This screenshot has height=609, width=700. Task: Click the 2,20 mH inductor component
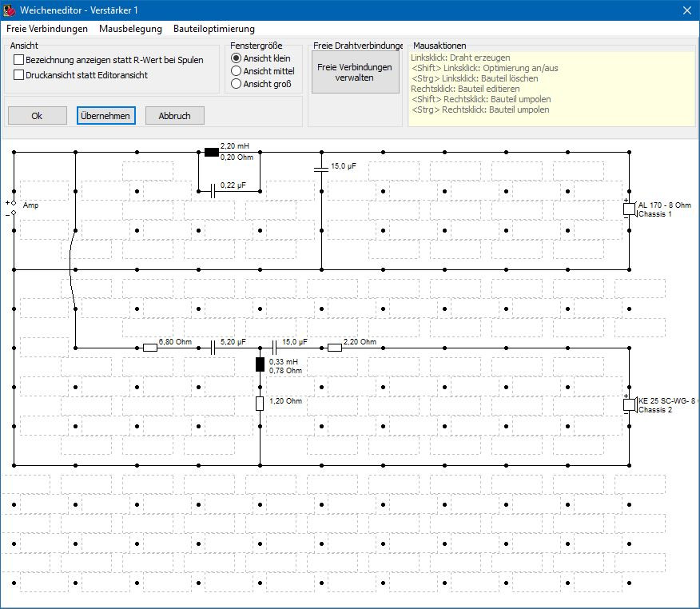(x=211, y=152)
